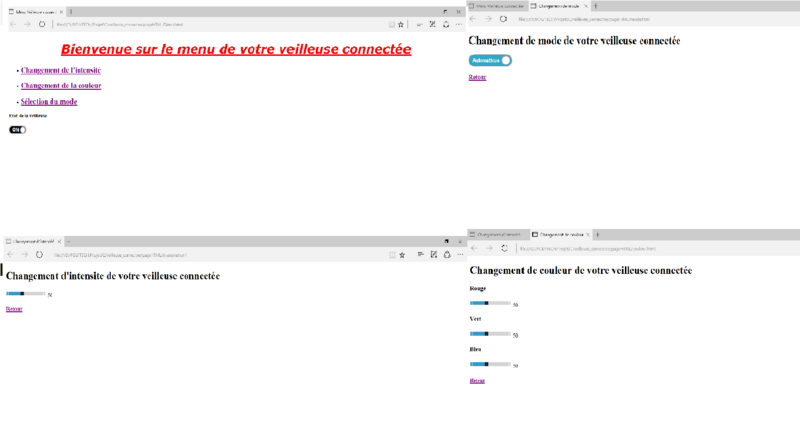Click refresh icon in main menu window
Image resolution: width=800 pixels, height=425 pixels.
click(42, 23)
